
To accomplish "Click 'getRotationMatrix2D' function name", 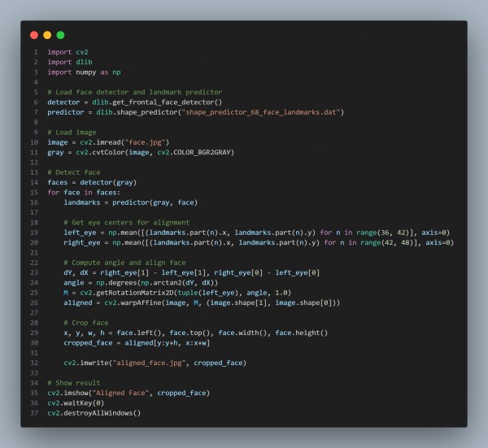I will click(135, 293).
